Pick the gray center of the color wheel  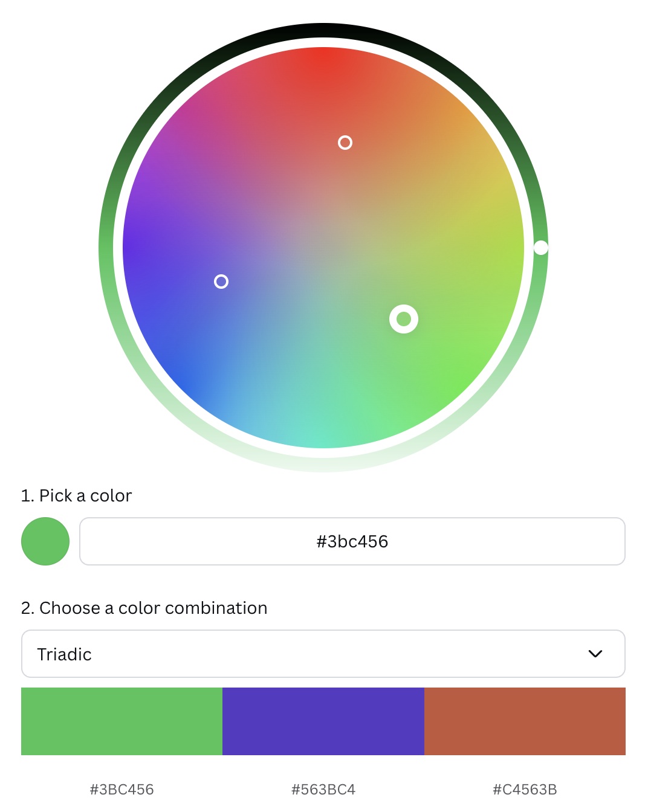click(323, 248)
